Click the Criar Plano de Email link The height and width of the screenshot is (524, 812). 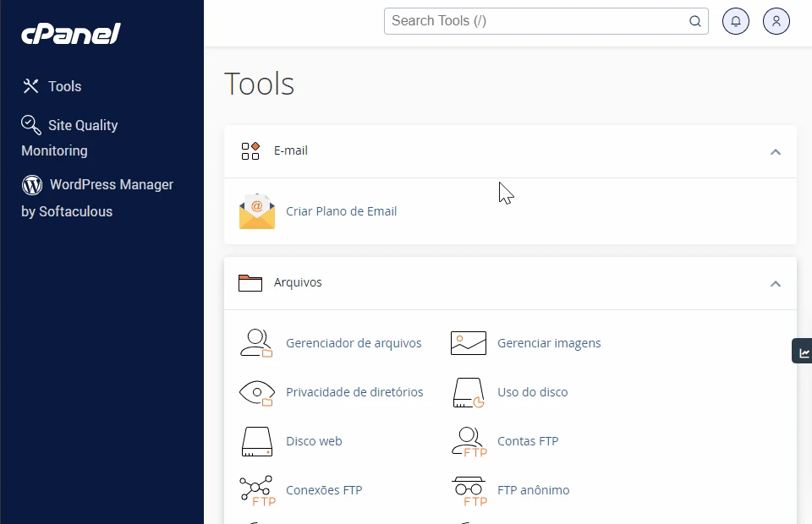click(341, 211)
